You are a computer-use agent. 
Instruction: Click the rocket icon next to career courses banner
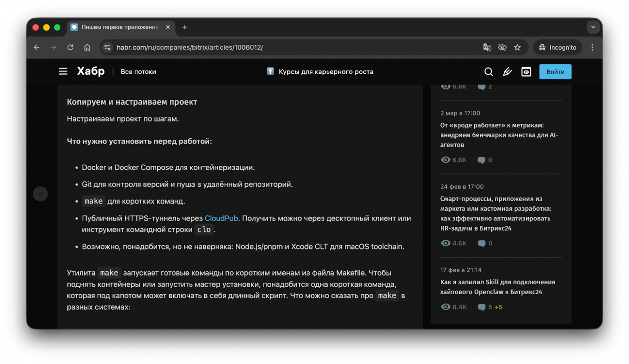[x=270, y=71]
